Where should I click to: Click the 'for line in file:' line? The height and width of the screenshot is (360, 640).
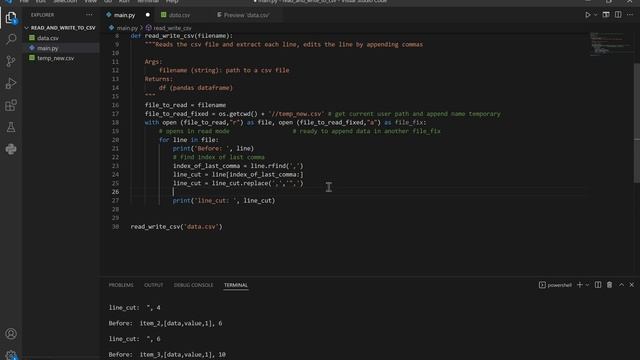click(189, 140)
